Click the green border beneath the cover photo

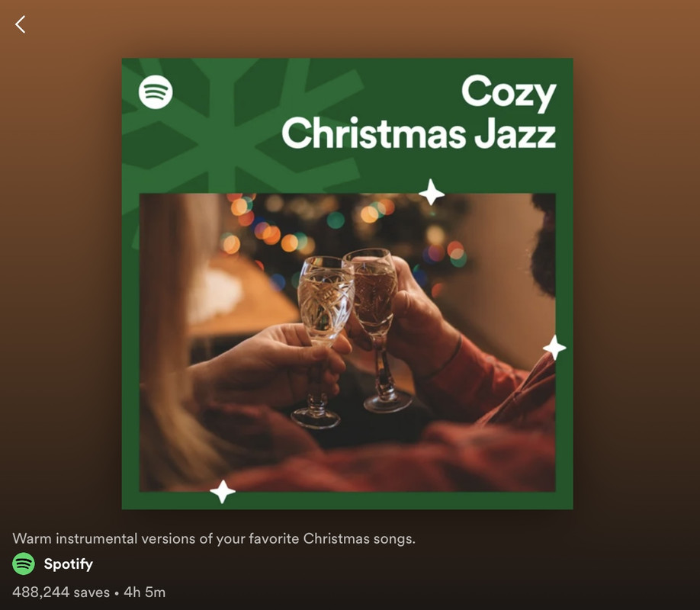click(347, 501)
